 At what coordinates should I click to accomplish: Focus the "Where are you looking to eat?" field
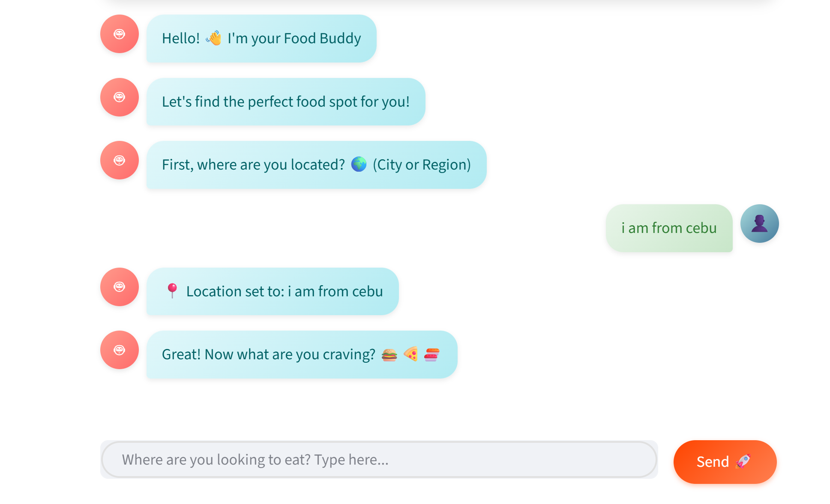[379, 459]
